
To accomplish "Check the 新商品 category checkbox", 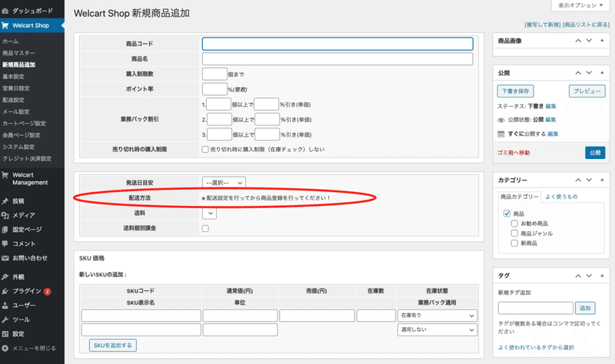I will pyautogui.click(x=514, y=243).
